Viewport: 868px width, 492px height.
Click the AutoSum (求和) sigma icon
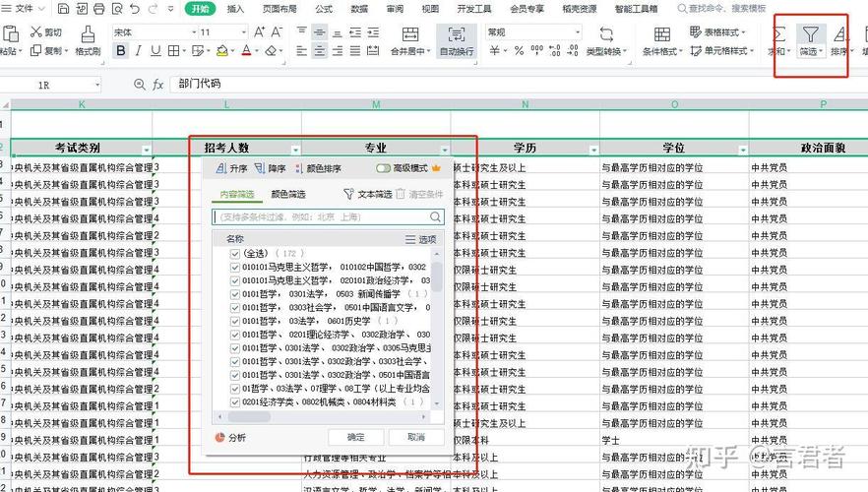click(x=778, y=34)
